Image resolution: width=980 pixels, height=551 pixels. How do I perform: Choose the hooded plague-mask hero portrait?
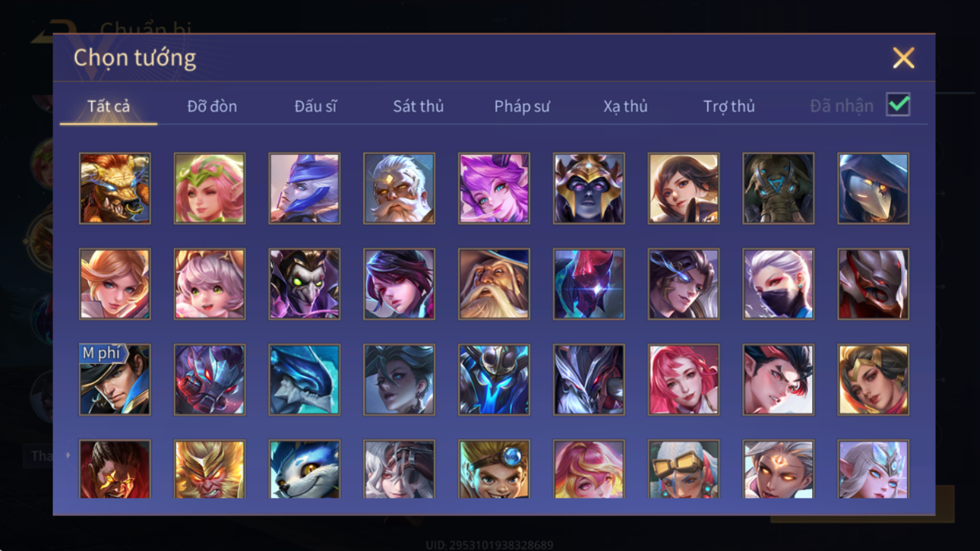pos(873,188)
